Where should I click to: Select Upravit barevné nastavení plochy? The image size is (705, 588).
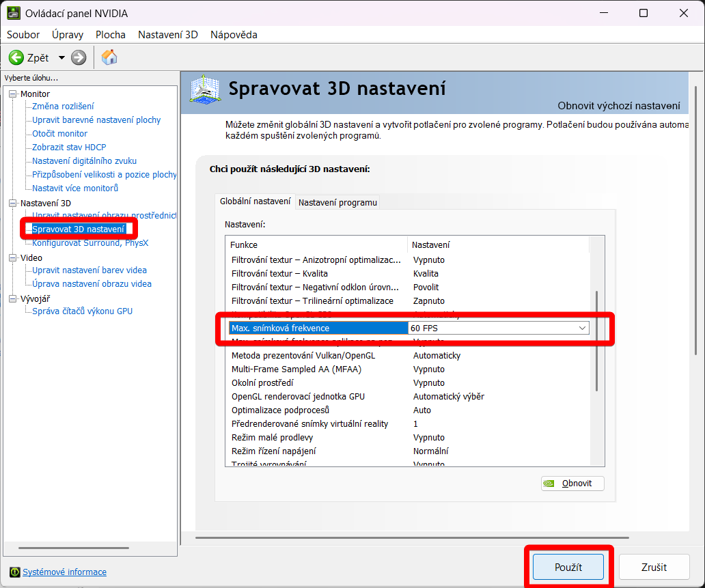[96, 120]
